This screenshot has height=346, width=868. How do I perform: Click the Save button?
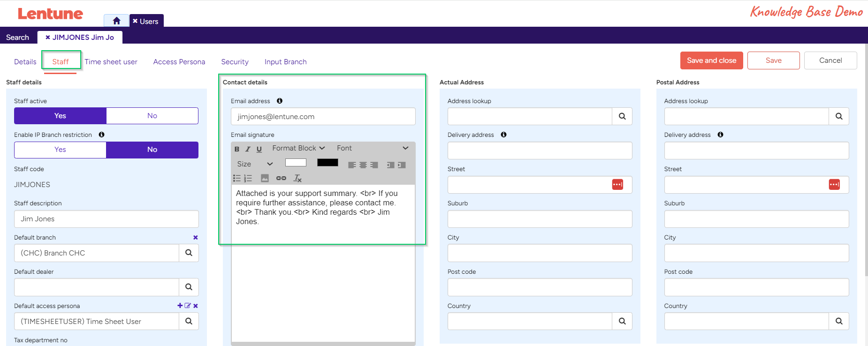774,60
